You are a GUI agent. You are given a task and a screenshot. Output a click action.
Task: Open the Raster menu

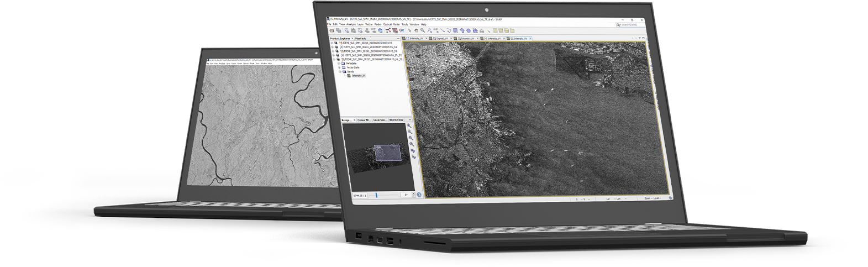378,24
